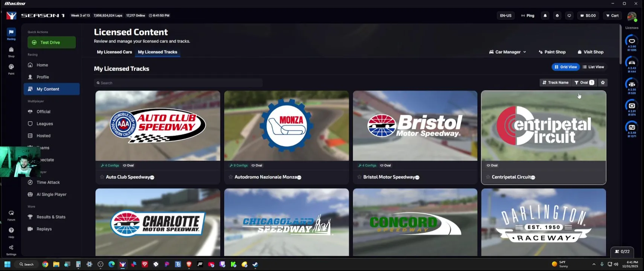The height and width of the screenshot is (271, 644).
Task: Open the Racing section in left rail
Action: pos(11,34)
